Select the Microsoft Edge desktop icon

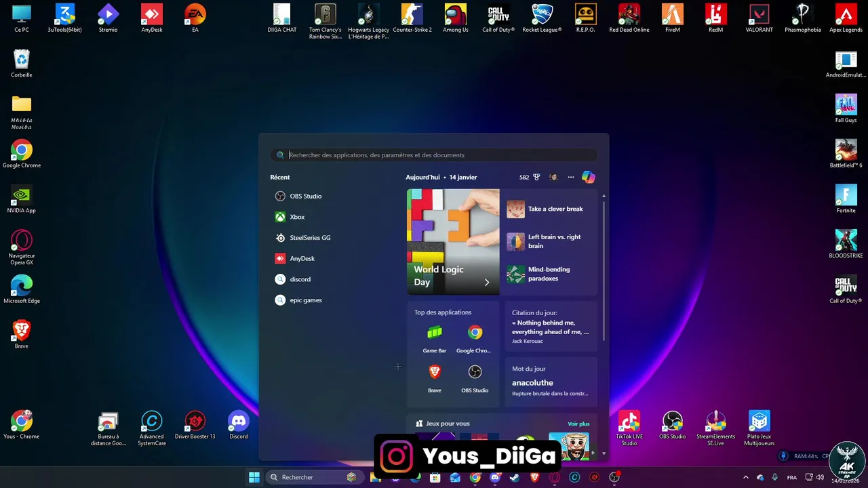pos(22,289)
